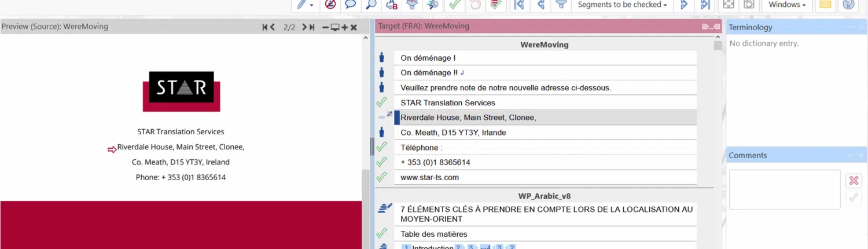Jump to the first segment arrow icon
The height and width of the screenshot is (249, 868).
519,5
